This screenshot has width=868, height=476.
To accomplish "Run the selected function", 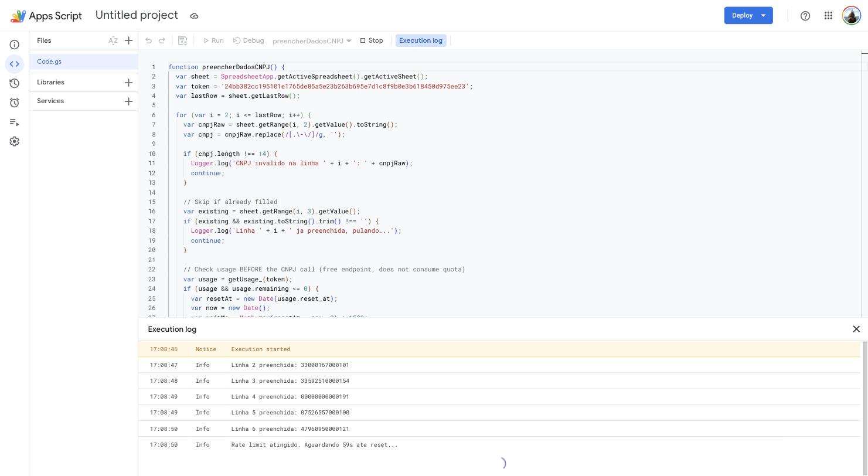I will (x=213, y=40).
